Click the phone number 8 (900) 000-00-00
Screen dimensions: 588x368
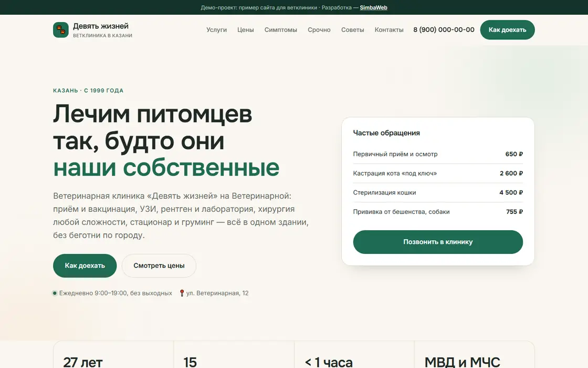click(444, 29)
